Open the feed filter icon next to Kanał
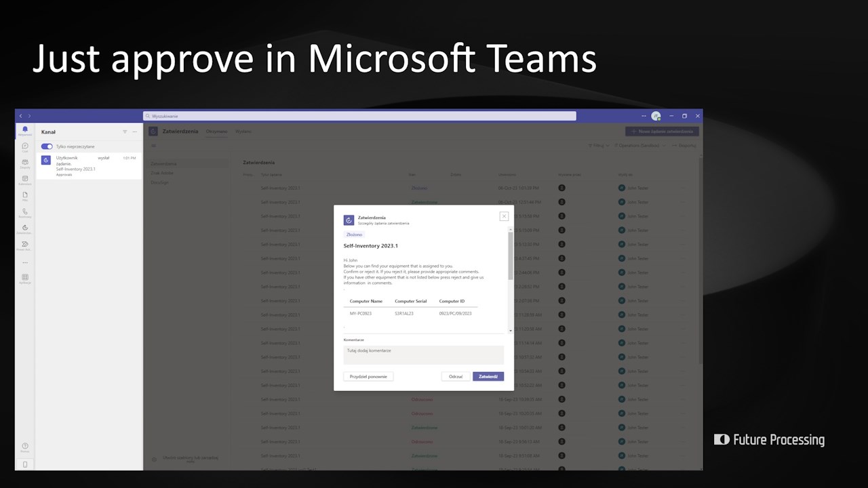 pos(125,131)
